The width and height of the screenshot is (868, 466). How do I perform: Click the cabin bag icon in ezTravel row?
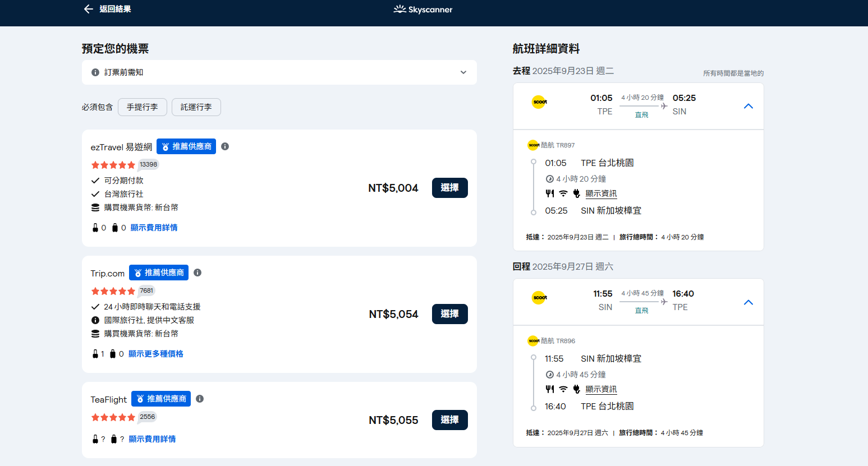pyautogui.click(x=95, y=228)
